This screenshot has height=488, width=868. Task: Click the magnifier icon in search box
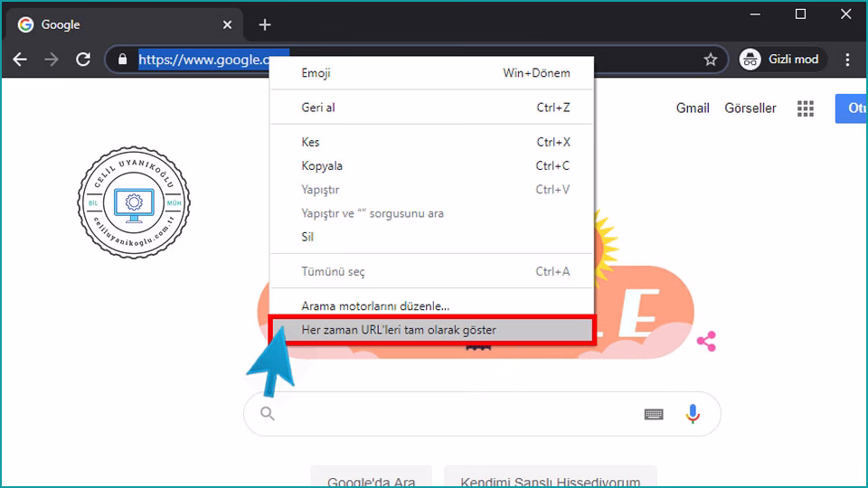(268, 413)
